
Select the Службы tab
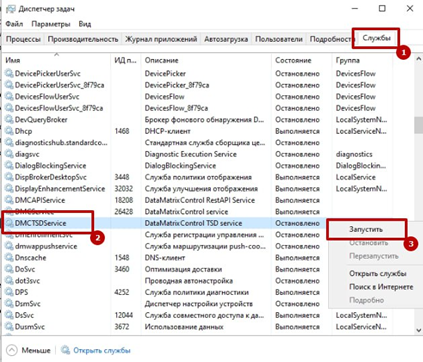pyautogui.click(x=376, y=38)
